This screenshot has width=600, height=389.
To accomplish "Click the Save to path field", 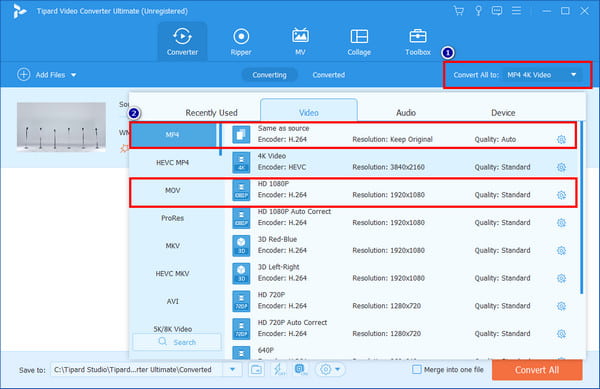I will click(138, 369).
